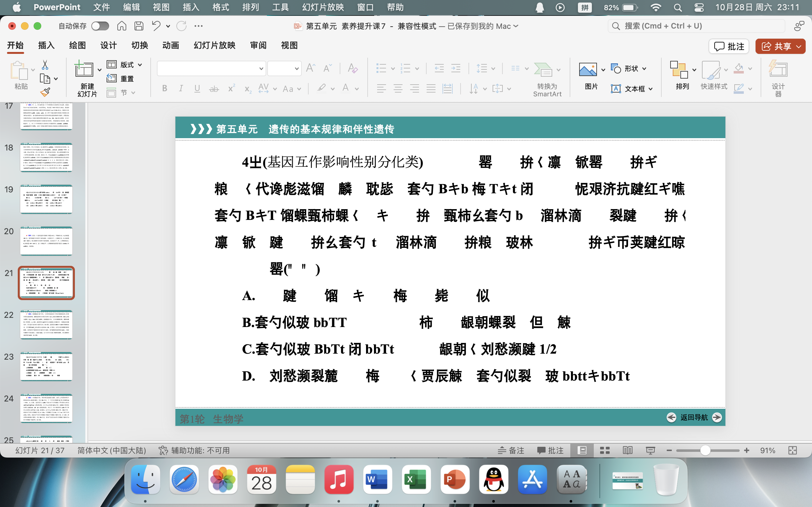The height and width of the screenshot is (507, 812).
Task: Toggle the AutoSave switch
Action: [100, 26]
